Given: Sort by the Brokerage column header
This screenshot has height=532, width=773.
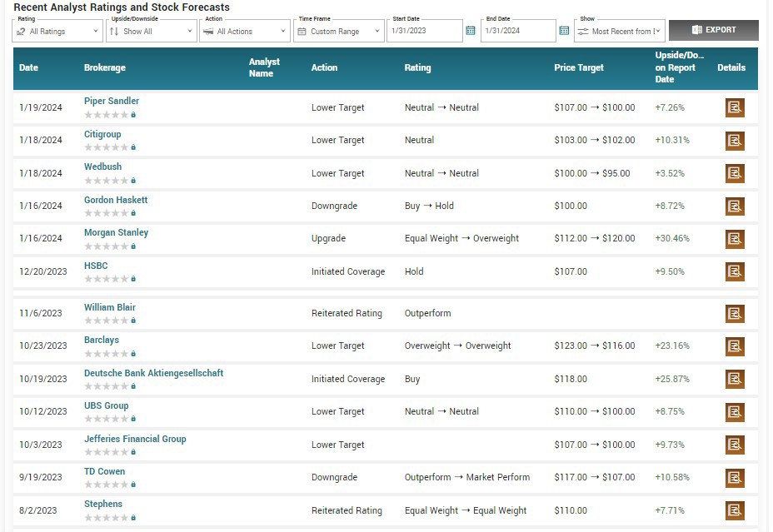Looking at the screenshot, I should click(104, 67).
